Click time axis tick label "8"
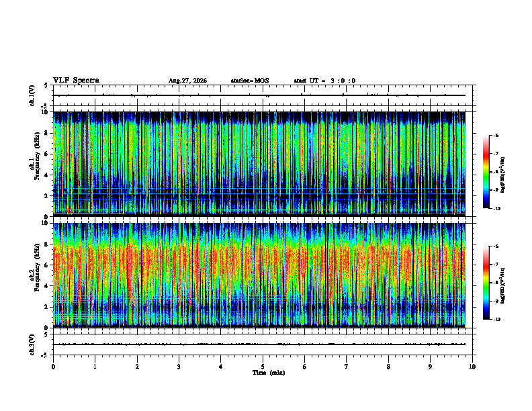This screenshot has width=532, height=411. point(388,367)
